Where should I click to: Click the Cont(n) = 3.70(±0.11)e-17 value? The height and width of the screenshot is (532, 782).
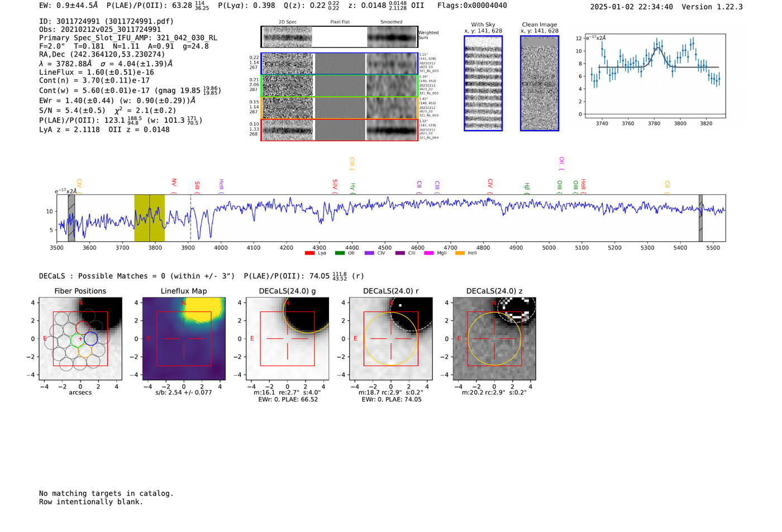coord(94,80)
